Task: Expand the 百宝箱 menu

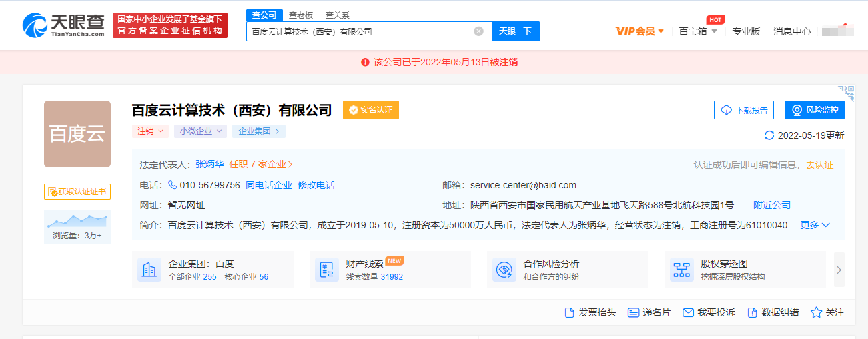Action: 698,31
